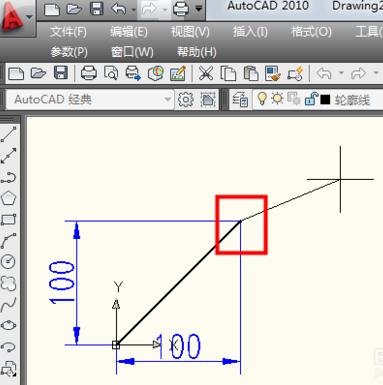Viewport: 383px width, 385px height.
Task: Expand undo list arrow in standard toolbar
Action: [341, 72]
